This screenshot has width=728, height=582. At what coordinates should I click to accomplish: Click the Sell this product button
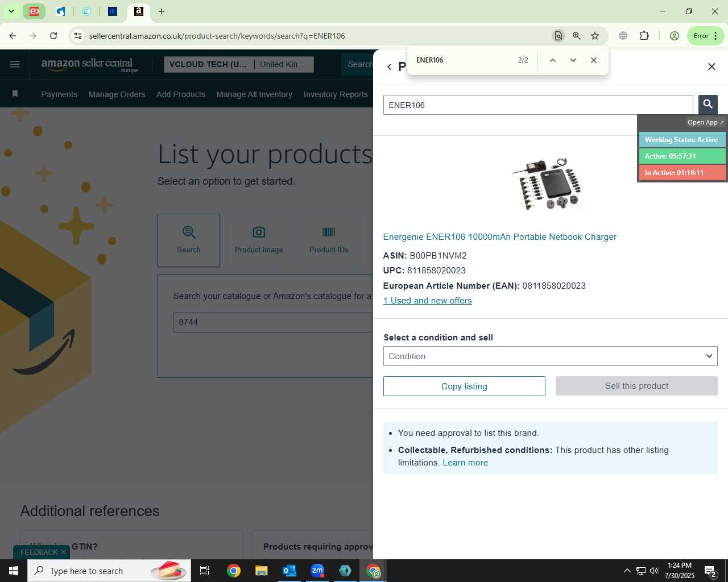636,386
